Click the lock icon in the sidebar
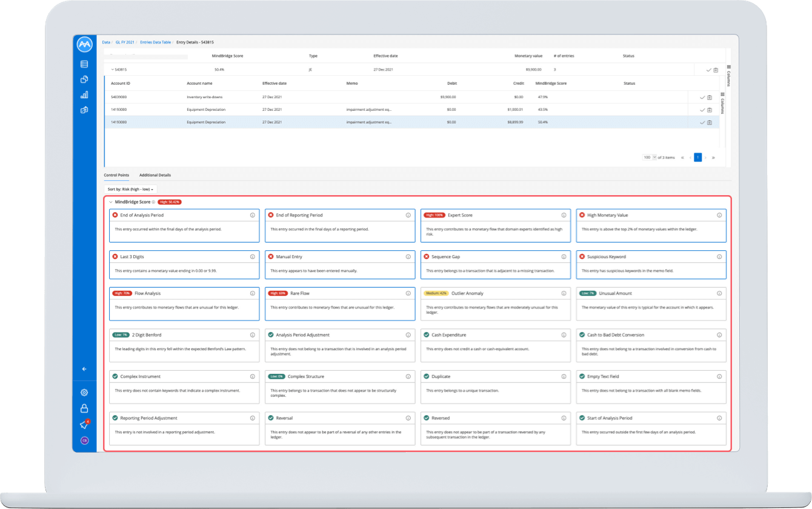The image size is (812, 509). tap(84, 408)
